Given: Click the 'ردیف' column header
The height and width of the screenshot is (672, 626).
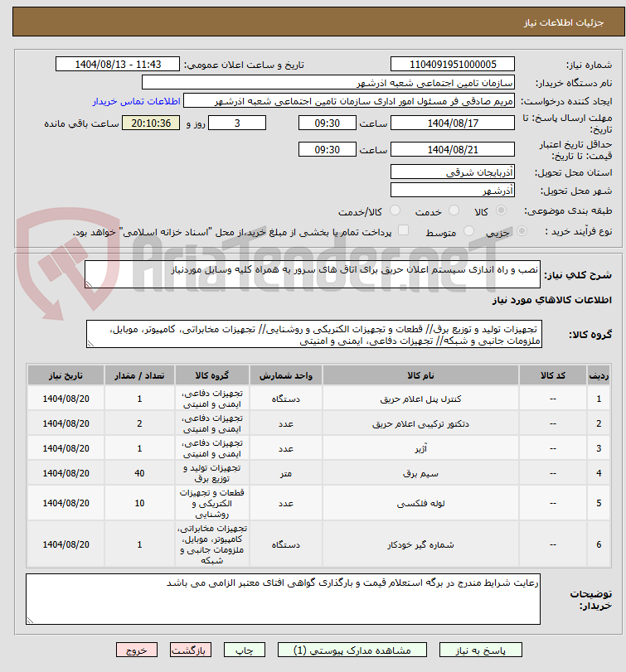Looking at the screenshot, I should 599,375.
